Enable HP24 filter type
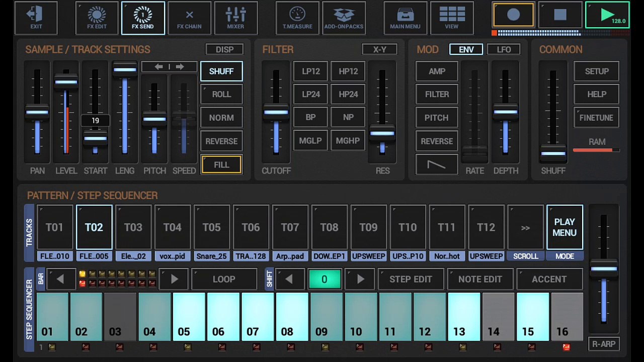 tap(348, 95)
